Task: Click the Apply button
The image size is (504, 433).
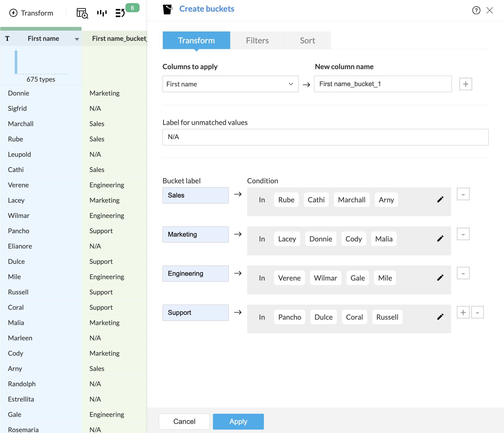Action: click(x=238, y=421)
